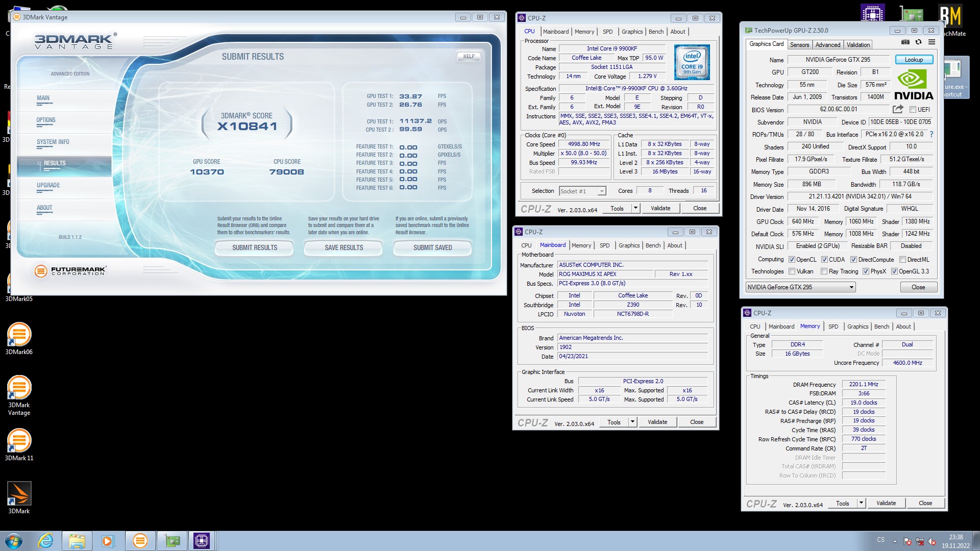Click the Submit Saved button
The image size is (980, 551).
click(432, 248)
